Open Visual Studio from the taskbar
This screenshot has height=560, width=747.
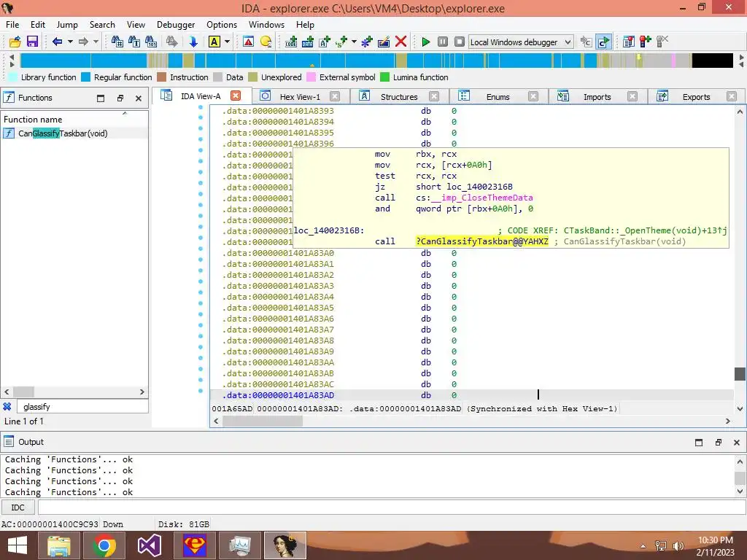[x=149, y=545]
